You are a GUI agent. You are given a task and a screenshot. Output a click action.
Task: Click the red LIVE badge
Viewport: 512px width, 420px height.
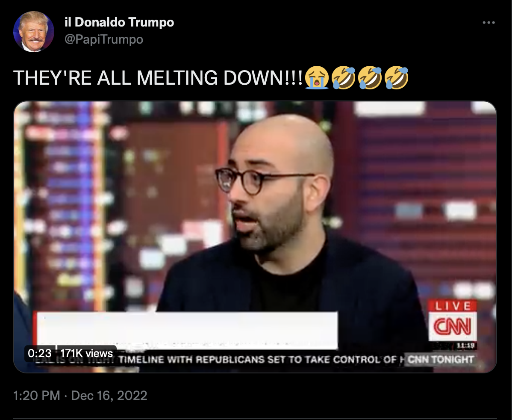(x=453, y=306)
